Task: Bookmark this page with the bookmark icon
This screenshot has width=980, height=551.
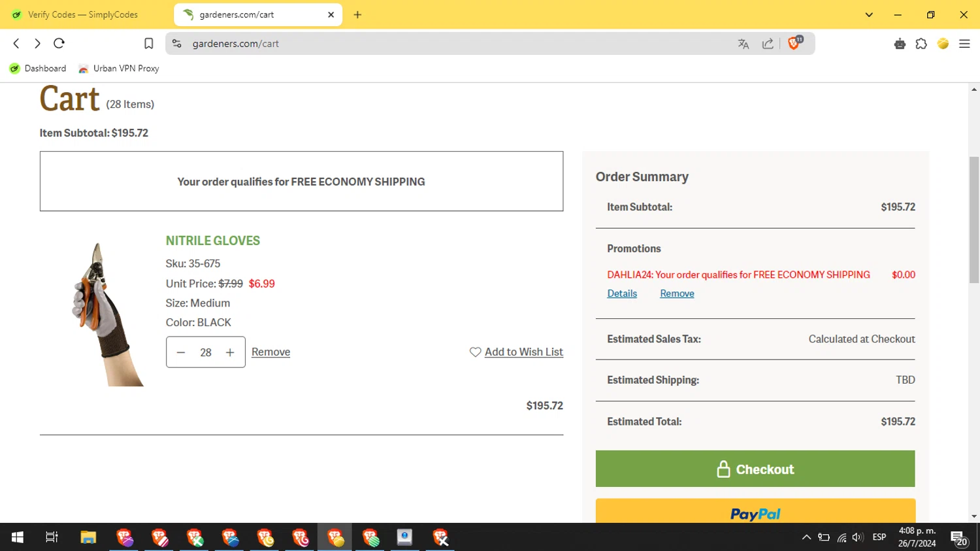Action: point(149,44)
